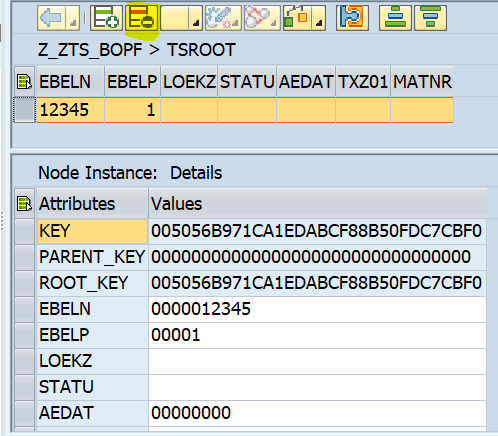Screen dimensions: 498x436
Task: Click the select-all icon of the details table
Action: coord(24,204)
